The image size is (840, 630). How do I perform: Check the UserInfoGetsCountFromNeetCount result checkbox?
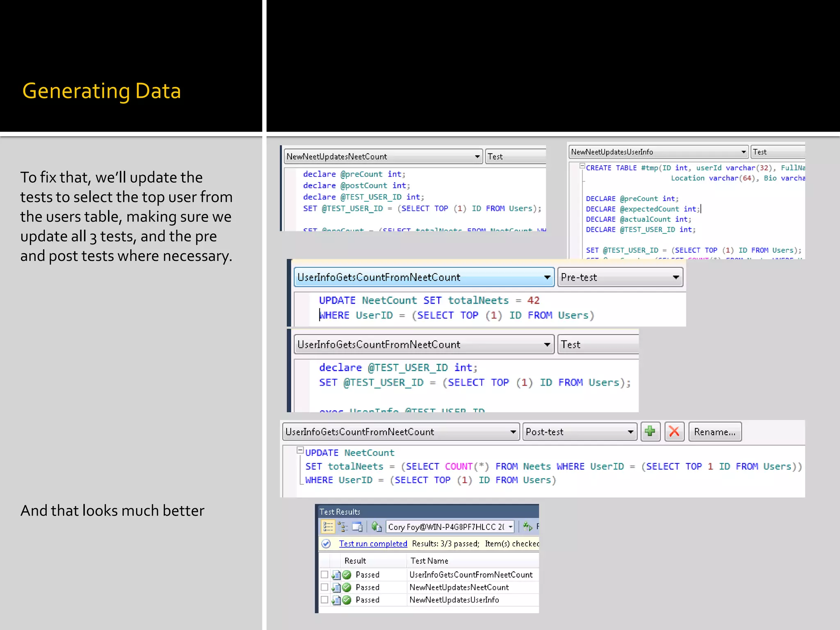coord(324,574)
